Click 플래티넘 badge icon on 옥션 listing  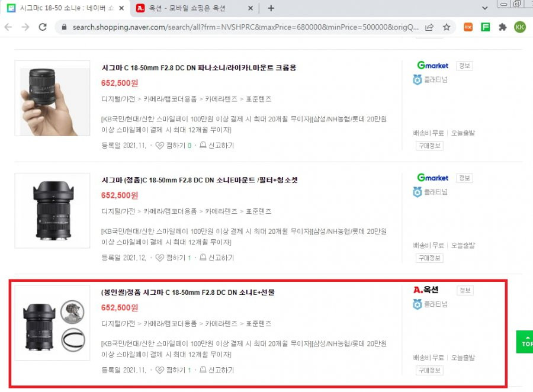pyautogui.click(x=417, y=304)
